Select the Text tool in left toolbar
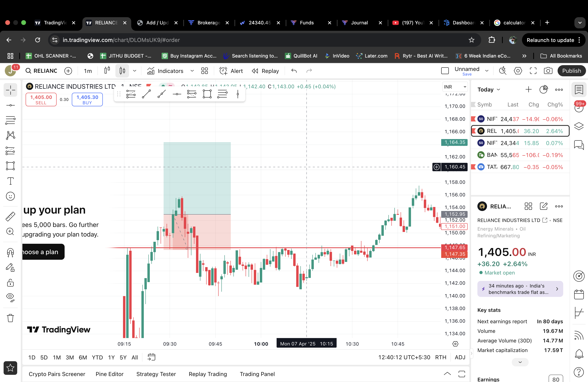 [10, 181]
